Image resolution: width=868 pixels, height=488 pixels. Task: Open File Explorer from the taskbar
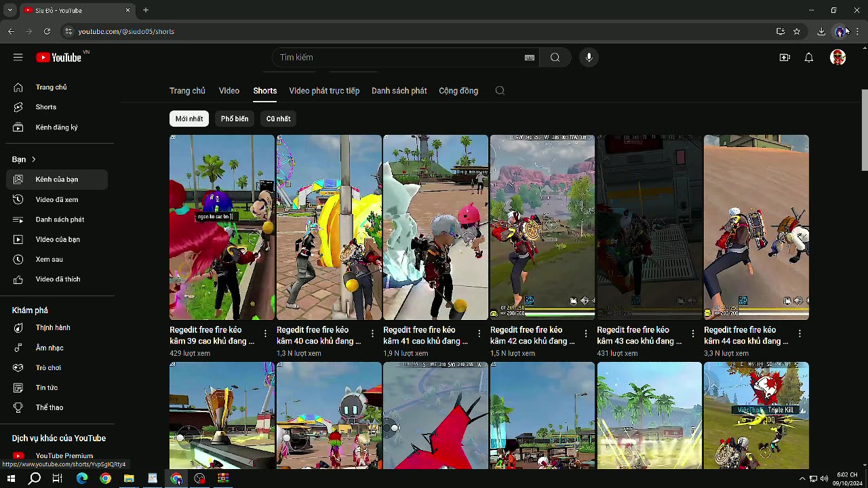[129, 479]
